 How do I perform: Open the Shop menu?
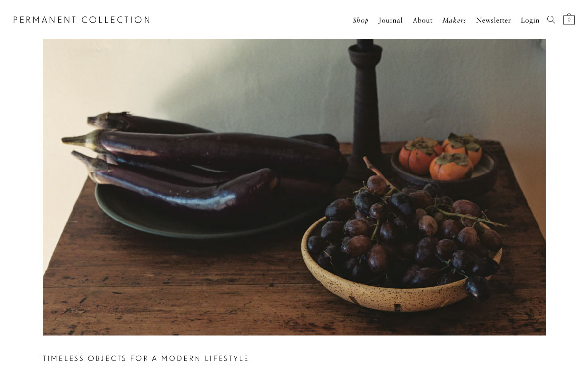pyautogui.click(x=361, y=20)
